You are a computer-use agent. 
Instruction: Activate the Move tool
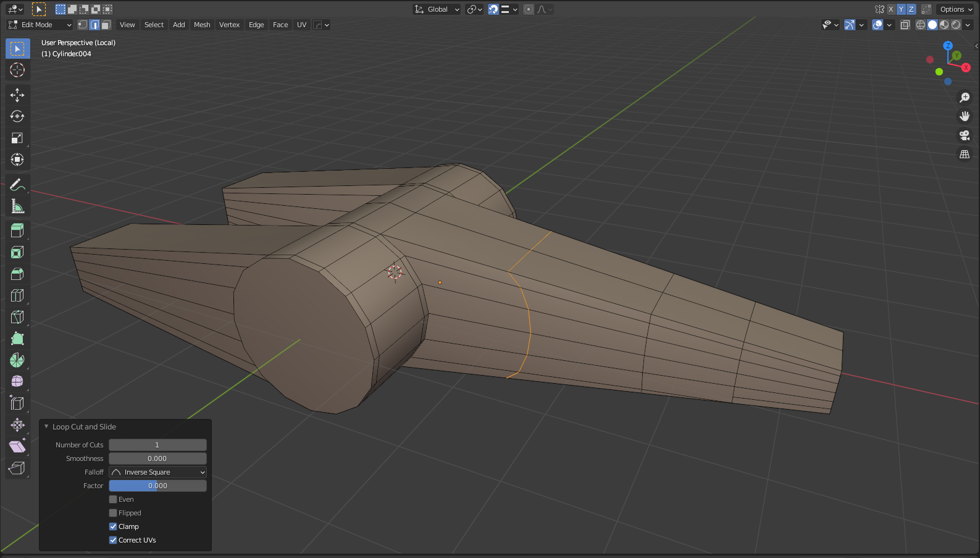pos(17,95)
